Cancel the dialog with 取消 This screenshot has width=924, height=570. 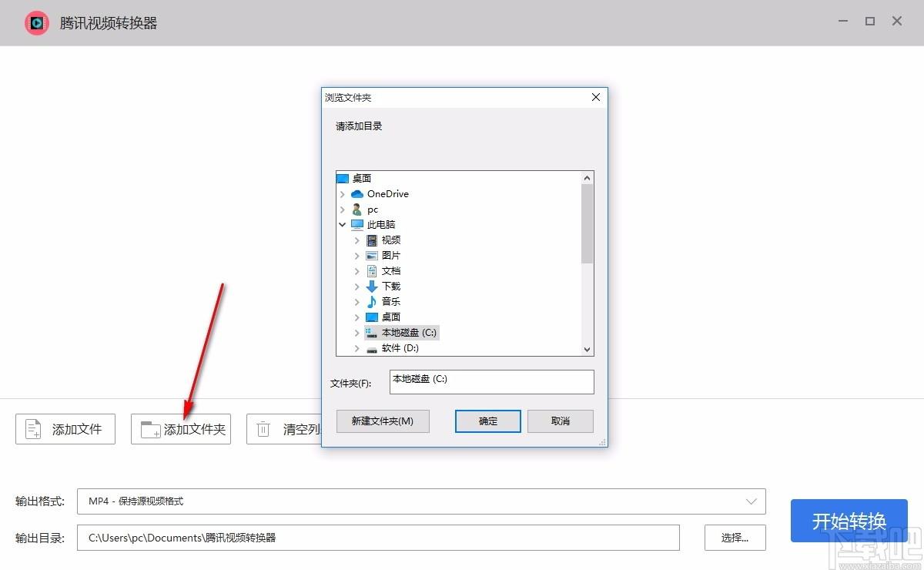tap(561, 421)
